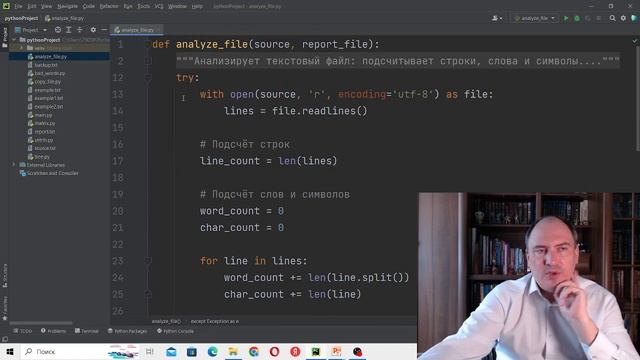
Task: Open Yandex browser from taskbar
Action: tap(295, 351)
